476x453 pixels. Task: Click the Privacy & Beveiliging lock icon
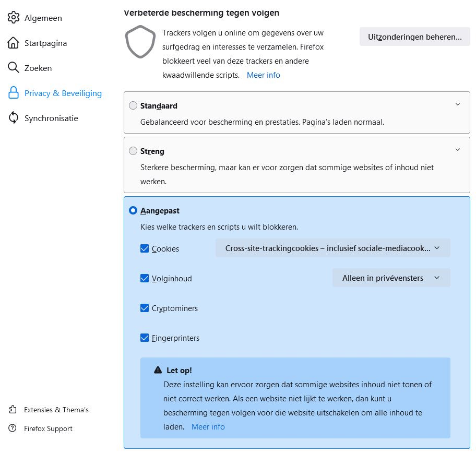14,93
